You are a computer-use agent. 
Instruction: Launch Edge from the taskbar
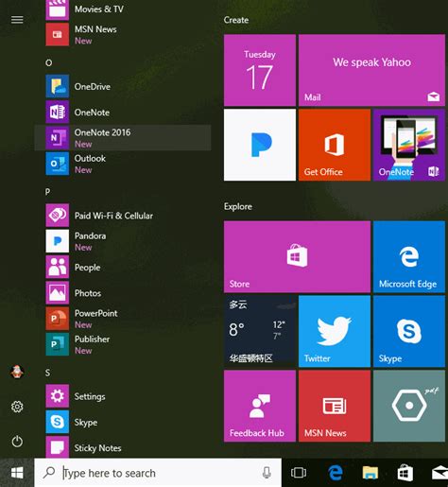[336, 473]
